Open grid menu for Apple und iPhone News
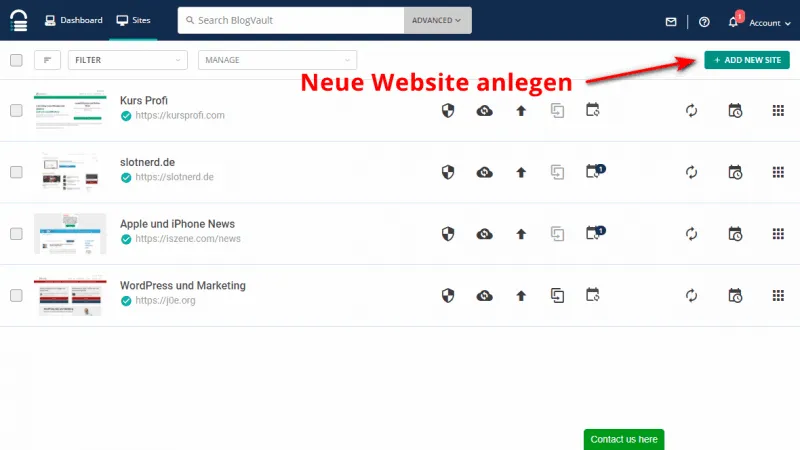The height and width of the screenshot is (450, 800). (x=778, y=234)
